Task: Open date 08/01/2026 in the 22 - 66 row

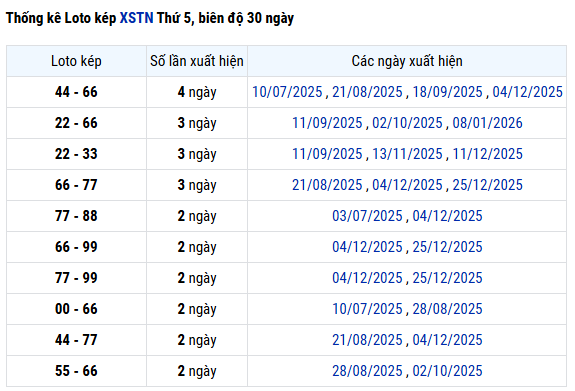Action: 487,123
